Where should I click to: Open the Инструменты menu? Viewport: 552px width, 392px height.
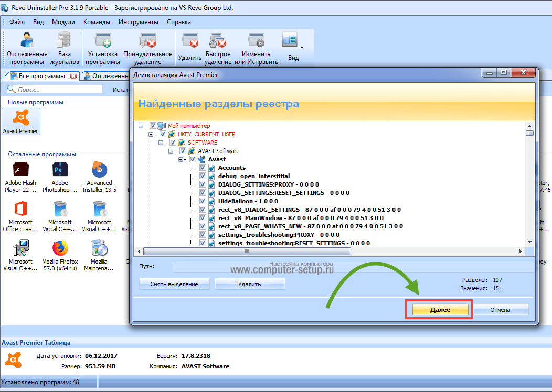click(x=138, y=22)
